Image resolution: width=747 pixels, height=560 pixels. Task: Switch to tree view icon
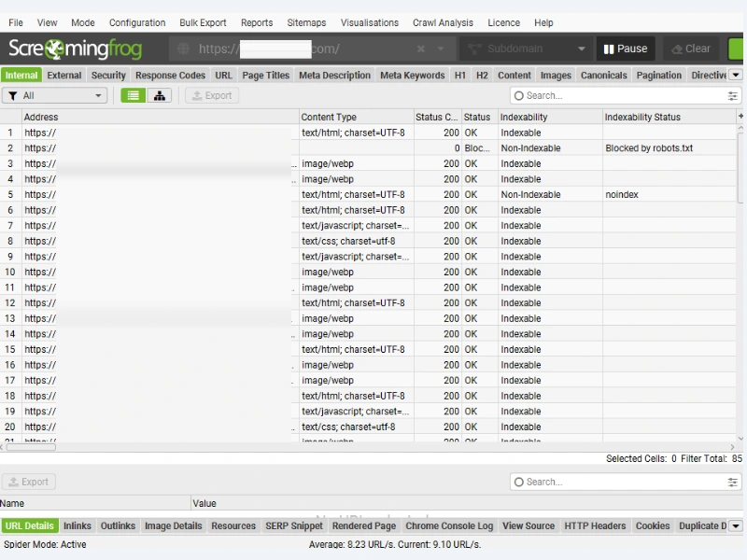[x=159, y=95]
